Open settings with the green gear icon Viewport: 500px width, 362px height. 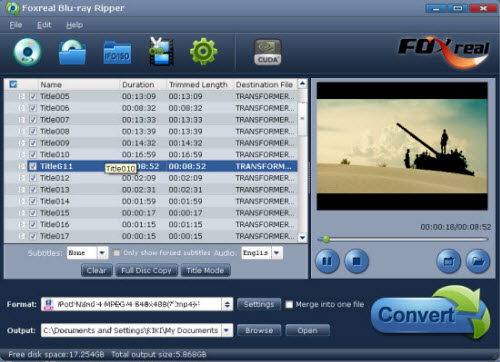click(203, 51)
